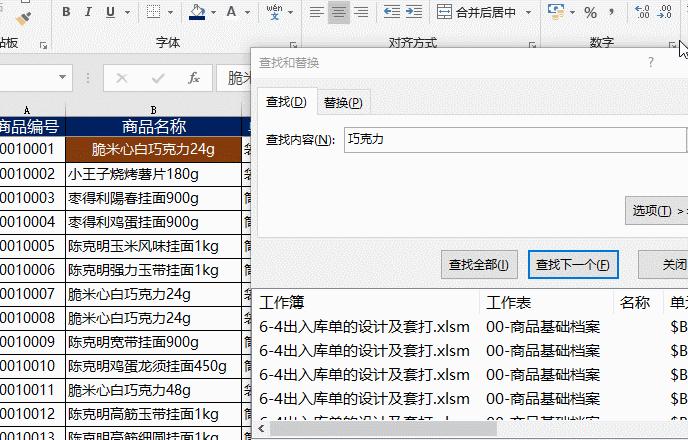Open alignment group dialog launcher

coord(532,45)
